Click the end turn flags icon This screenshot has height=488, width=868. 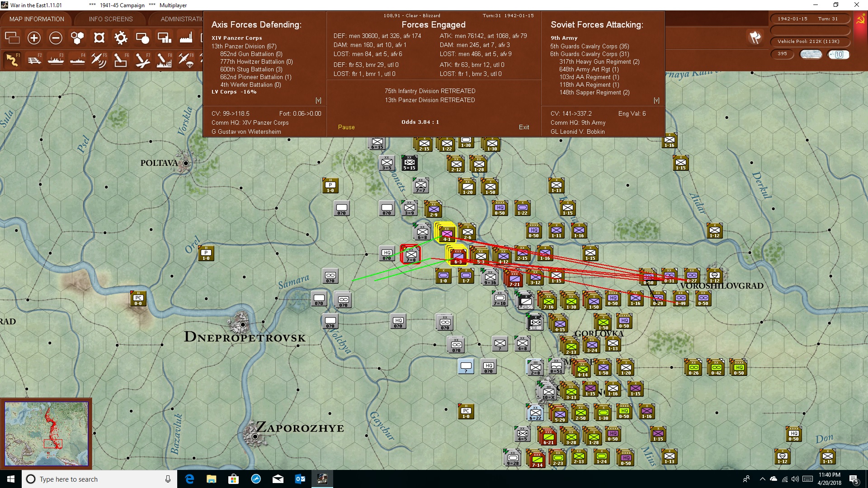[x=755, y=38]
